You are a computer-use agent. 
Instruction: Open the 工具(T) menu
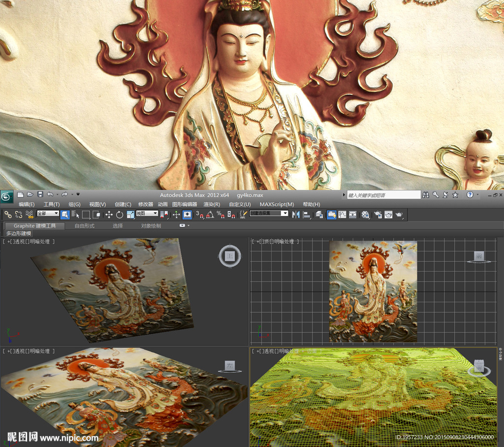[x=51, y=204]
